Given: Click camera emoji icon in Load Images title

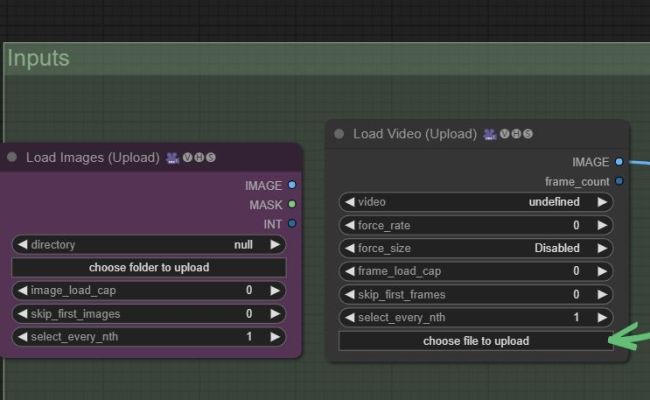Looking at the screenshot, I should (x=172, y=158).
